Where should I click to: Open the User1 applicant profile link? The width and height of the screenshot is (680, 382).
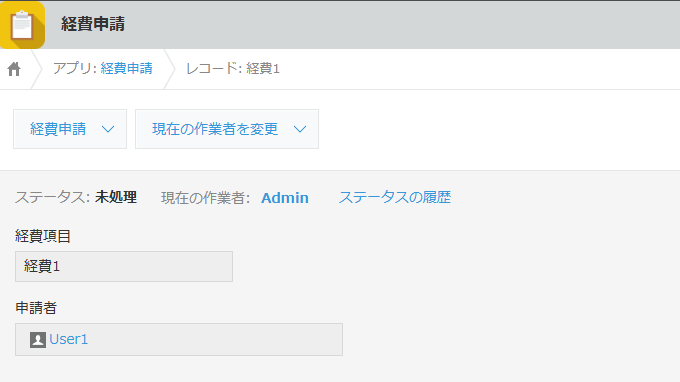click(69, 339)
